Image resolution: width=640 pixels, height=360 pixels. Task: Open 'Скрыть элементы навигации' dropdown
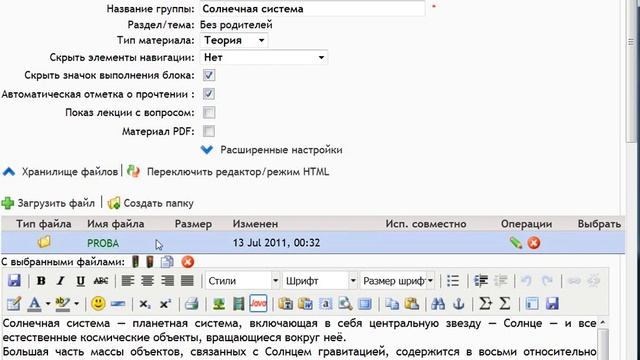point(264,58)
